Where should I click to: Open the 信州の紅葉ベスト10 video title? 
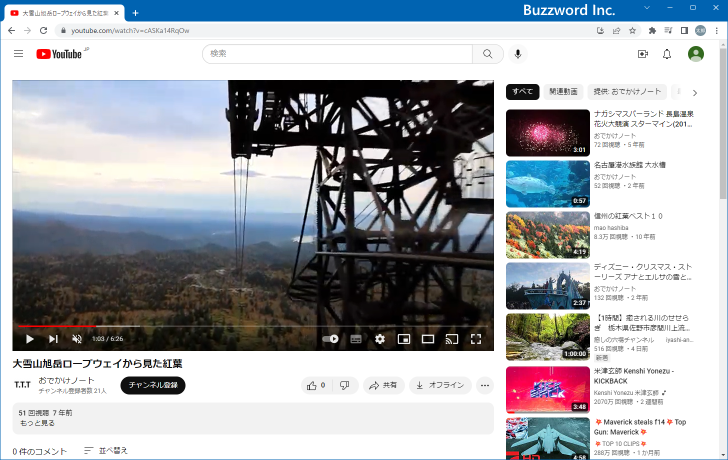click(x=628, y=216)
